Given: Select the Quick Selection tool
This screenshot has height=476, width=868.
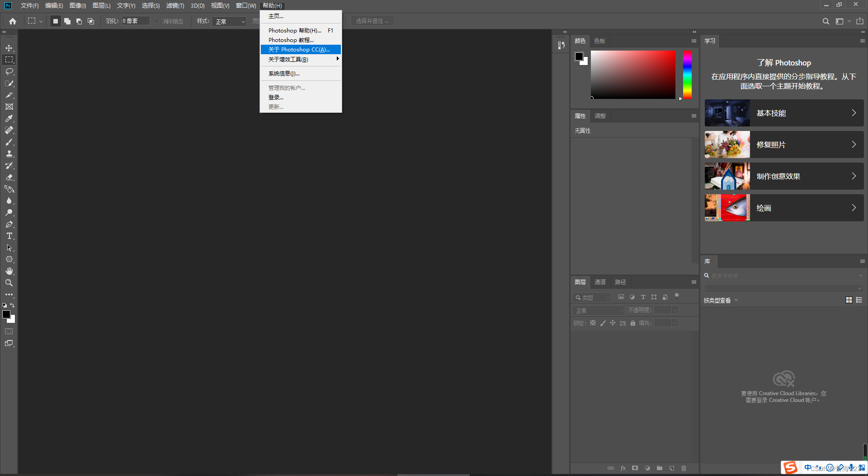Looking at the screenshot, I should (9, 83).
